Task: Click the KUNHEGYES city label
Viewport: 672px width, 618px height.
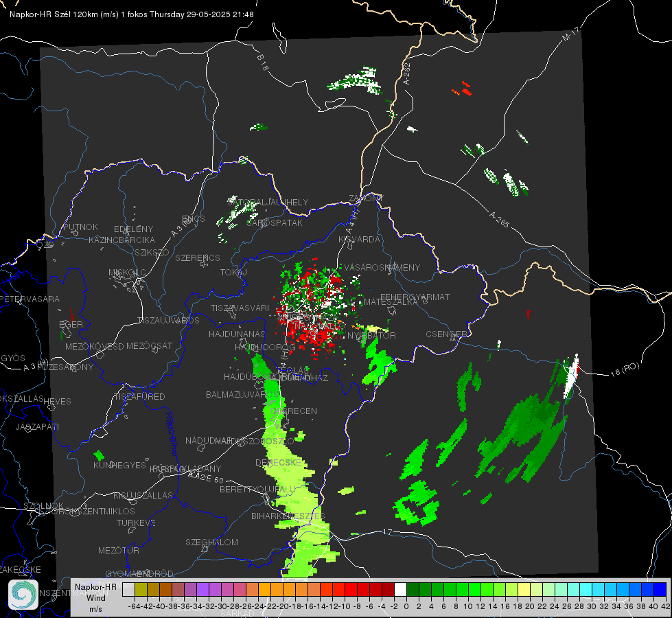Action: (x=119, y=465)
